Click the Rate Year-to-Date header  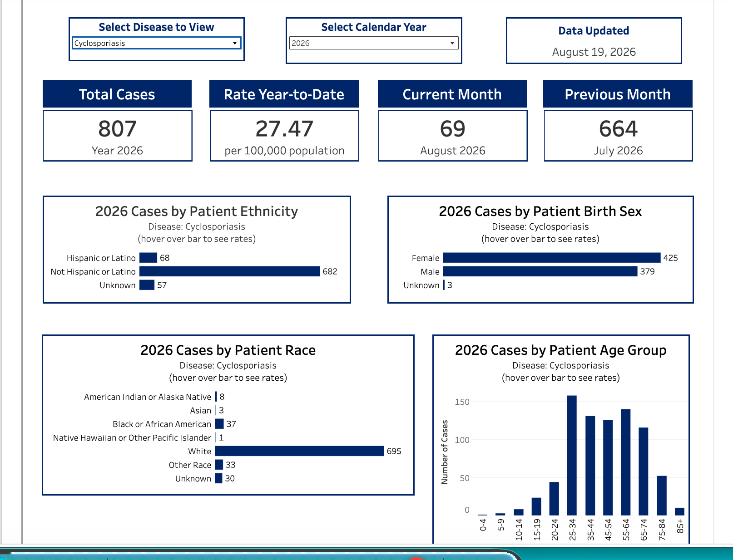click(x=284, y=94)
